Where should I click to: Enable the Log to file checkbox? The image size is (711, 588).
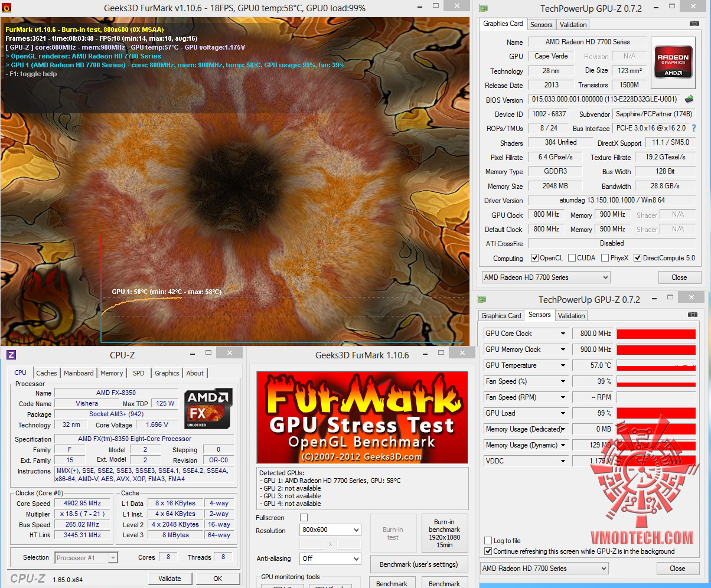click(488, 541)
